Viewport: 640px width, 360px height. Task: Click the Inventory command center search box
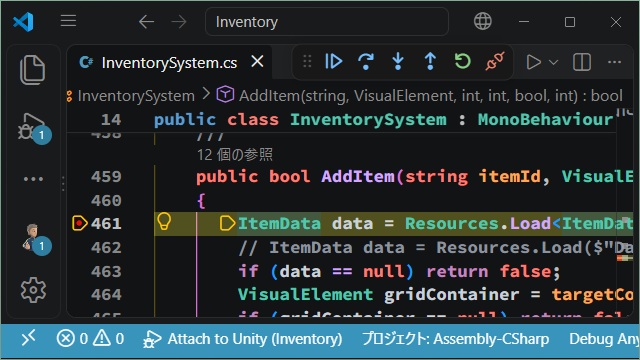(x=327, y=22)
